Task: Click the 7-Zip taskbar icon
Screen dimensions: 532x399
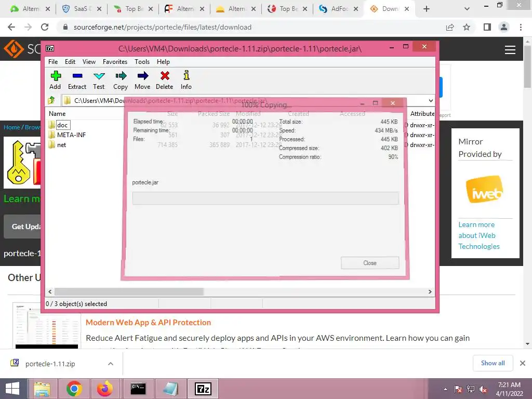Action: pyautogui.click(x=203, y=389)
